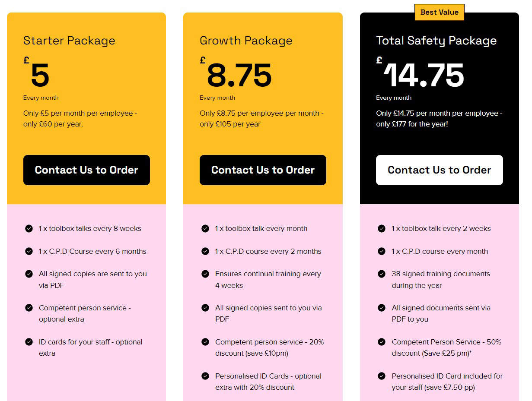Click the £14.75 price figure
Image resolution: width=532 pixels, height=401 pixels.
click(424, 76)
